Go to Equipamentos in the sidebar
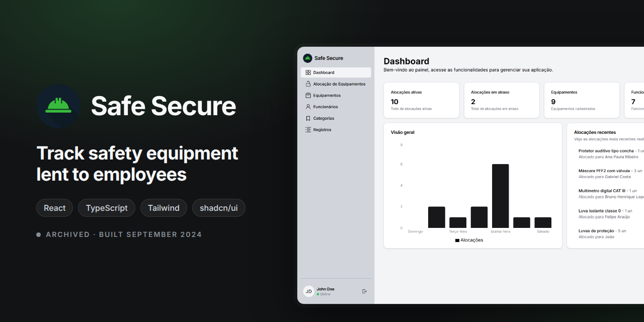 pos(336,95)
